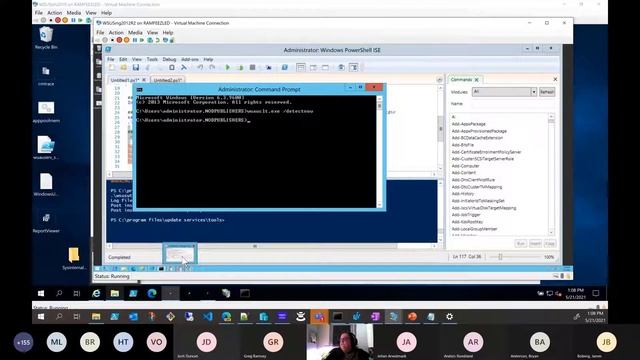Select Add-KdsRootKey in command list
640x360 pixels.
click(467, 222)
